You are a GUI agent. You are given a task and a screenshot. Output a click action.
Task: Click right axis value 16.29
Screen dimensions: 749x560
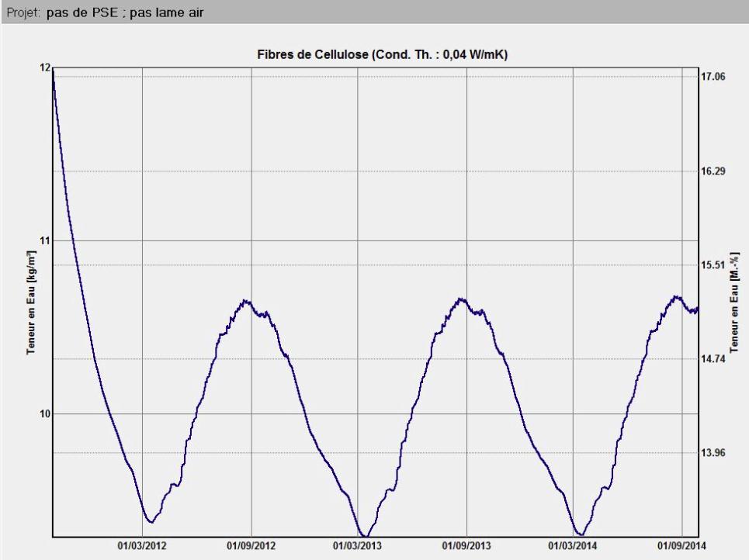(x=713, y=171)
